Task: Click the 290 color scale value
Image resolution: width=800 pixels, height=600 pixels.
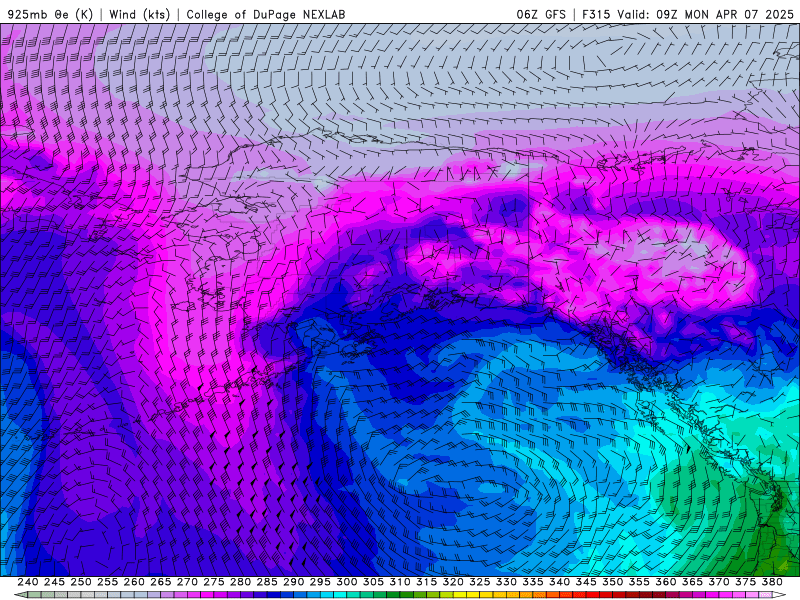Action: [x=293, y=582]
